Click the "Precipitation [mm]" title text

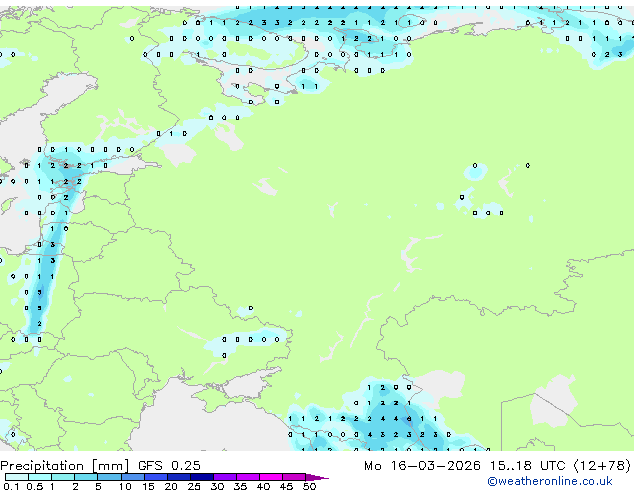click(x=65, y=466)
